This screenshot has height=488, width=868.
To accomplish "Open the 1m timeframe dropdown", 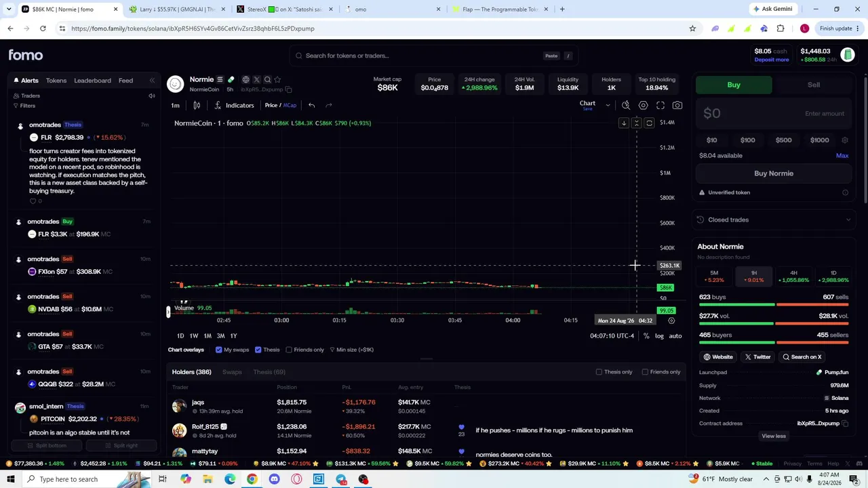I will pos(176,106).
